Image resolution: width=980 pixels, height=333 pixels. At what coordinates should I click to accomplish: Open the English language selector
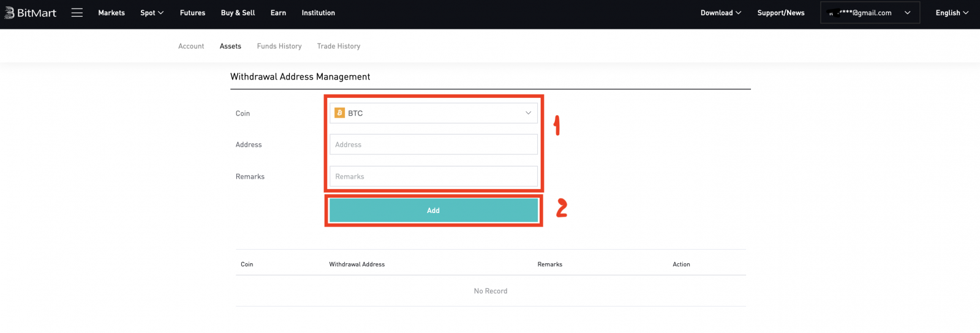(x=951, y=13)
